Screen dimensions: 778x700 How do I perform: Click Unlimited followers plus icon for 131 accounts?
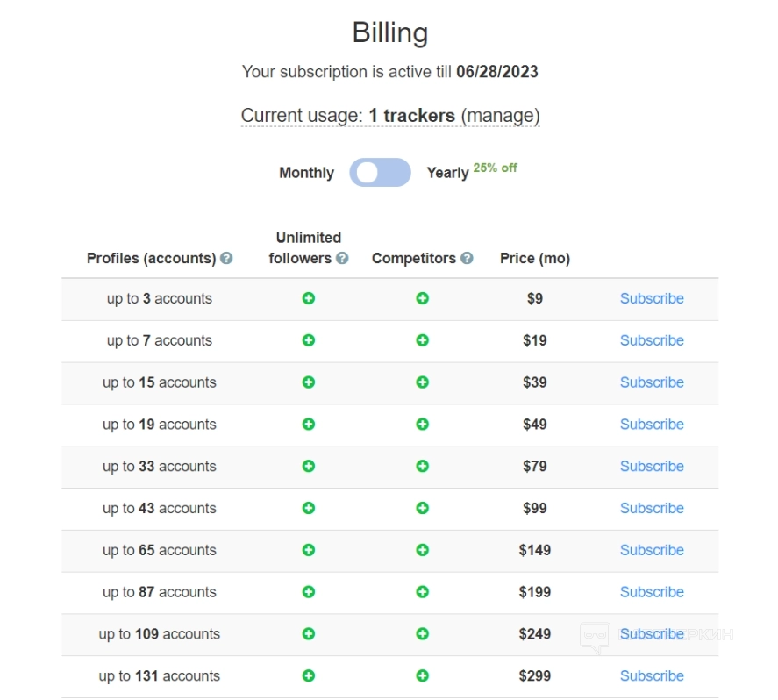(309, 675)
